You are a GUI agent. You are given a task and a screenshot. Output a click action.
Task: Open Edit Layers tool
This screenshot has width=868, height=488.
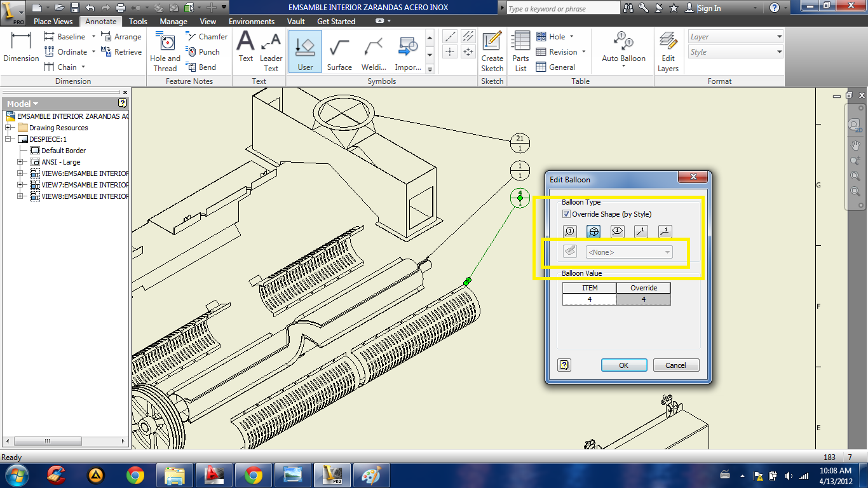click(x=668, y=51)
